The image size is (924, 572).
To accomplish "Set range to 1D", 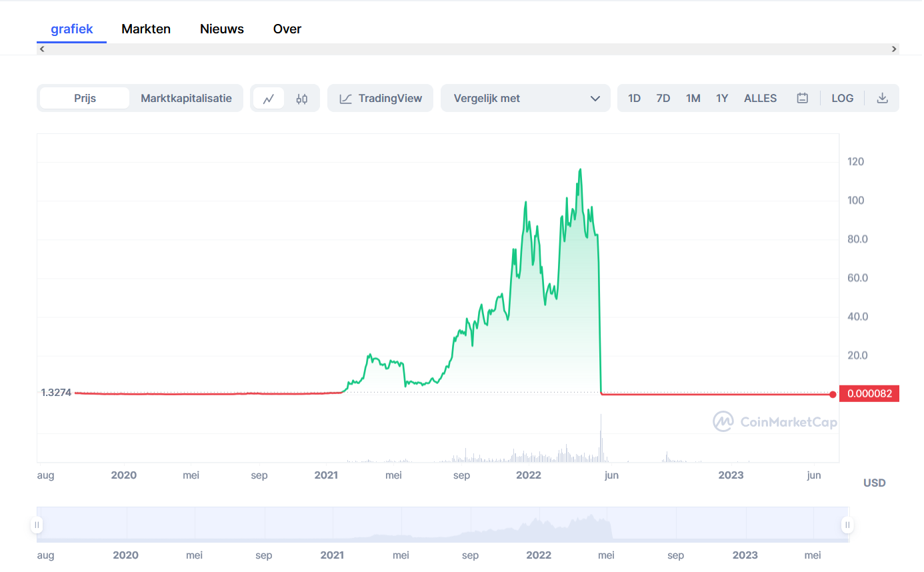I will (634, 98).
